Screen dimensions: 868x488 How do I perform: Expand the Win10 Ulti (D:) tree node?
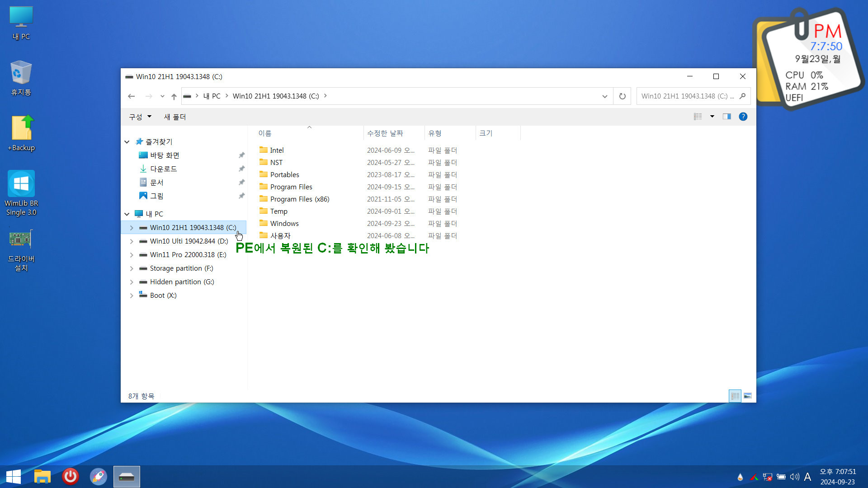coord(132,241)
